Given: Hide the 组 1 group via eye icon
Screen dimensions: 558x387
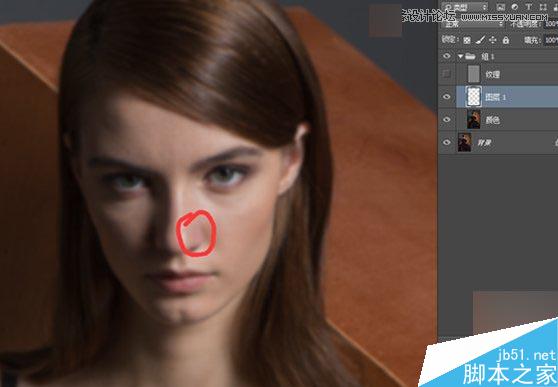Looking at the screenshot, I should coord(447,56).
